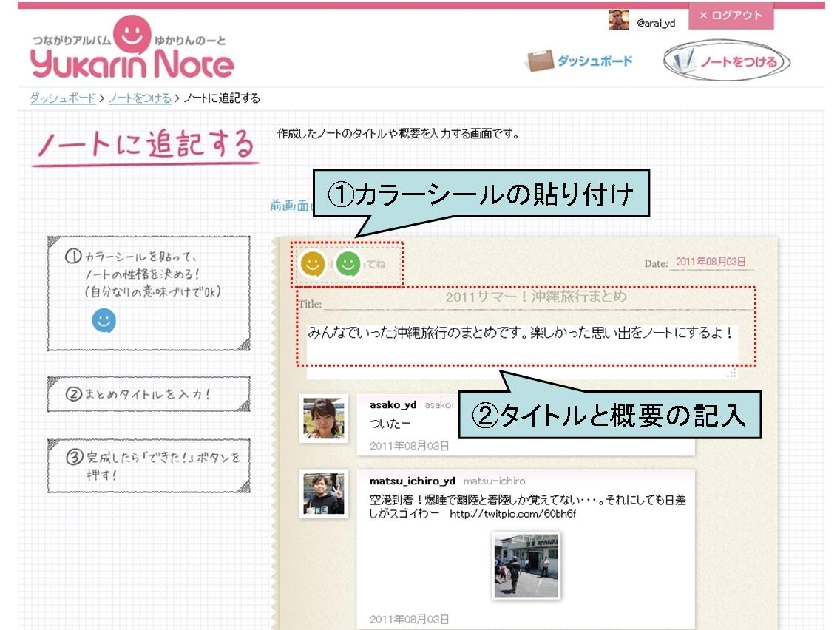Open the attached airport photo thumbnail
This screenshot has width=840, height=630.
[x=526, y=566]
